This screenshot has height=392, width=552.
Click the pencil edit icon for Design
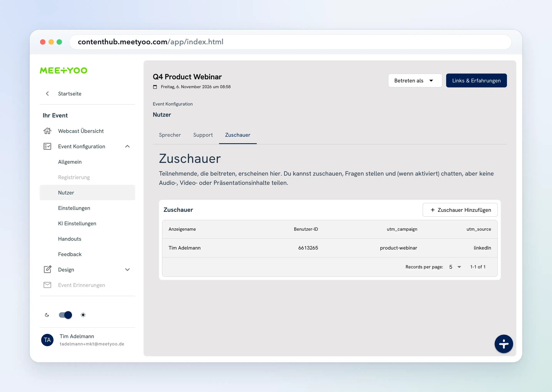click(x=48, y=269)
